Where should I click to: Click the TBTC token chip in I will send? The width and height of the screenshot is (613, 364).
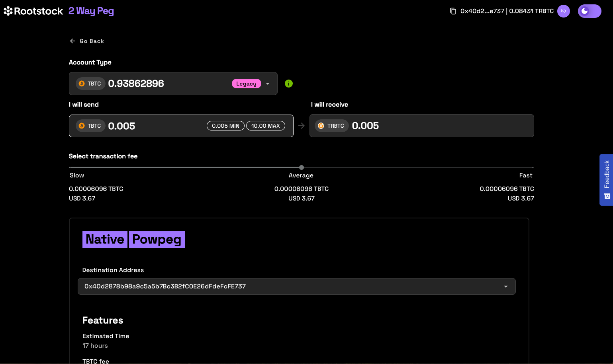[90, 126]
